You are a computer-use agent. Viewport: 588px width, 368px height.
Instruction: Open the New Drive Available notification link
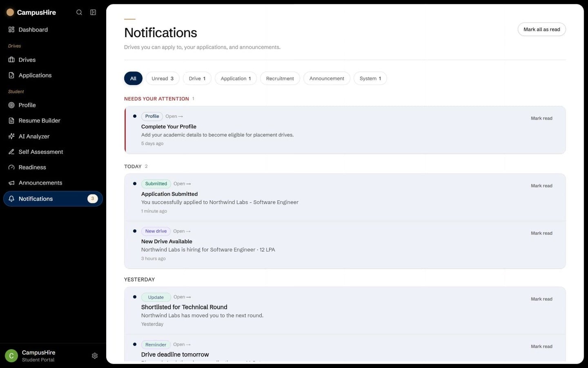click(x=182, y=231)
